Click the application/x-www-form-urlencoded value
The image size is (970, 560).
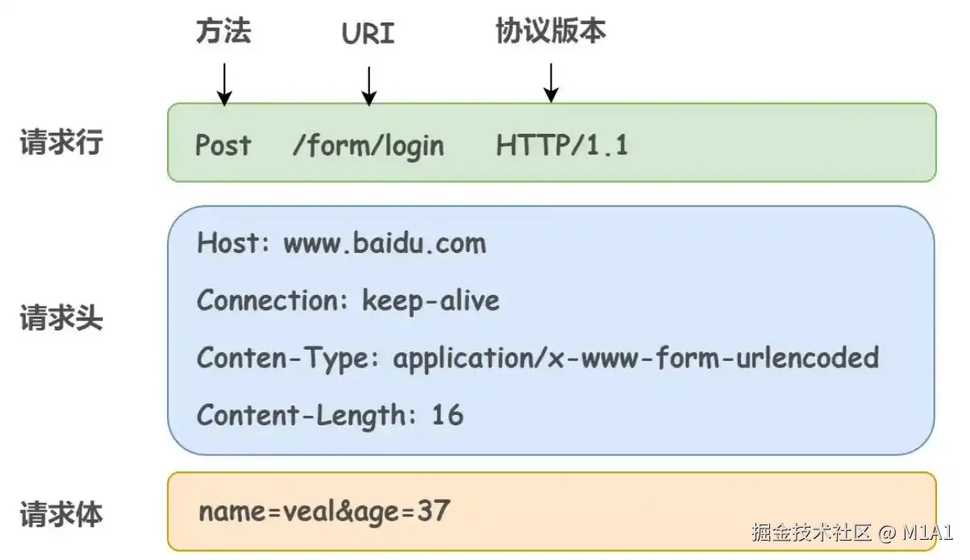point(635,358)
